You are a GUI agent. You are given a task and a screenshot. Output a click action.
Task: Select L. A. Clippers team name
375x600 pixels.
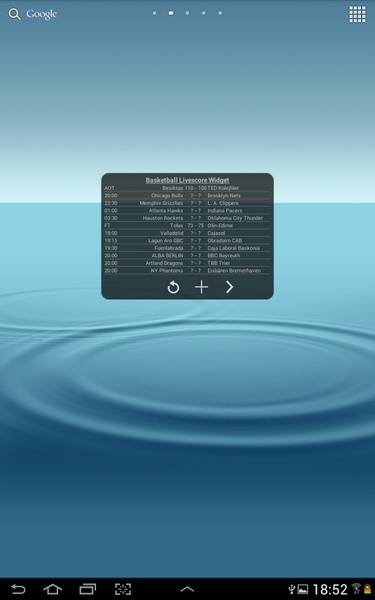[223, 203]
